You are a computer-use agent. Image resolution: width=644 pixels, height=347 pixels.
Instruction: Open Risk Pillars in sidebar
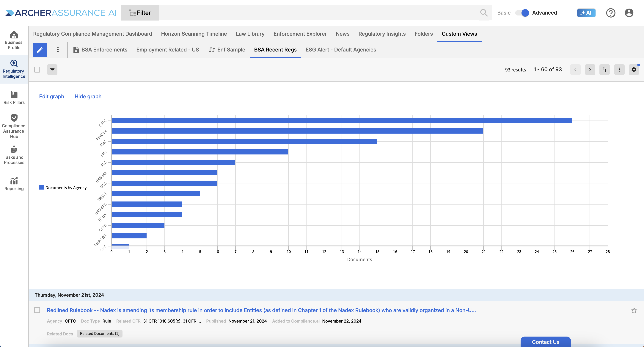click(x=14, y=98)
